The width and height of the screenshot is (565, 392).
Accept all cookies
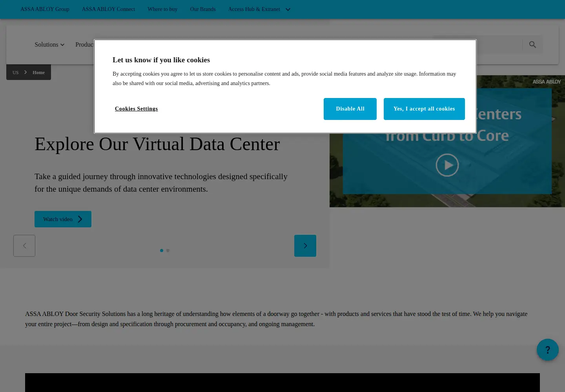pyautogui.click(x=424, y=109)
